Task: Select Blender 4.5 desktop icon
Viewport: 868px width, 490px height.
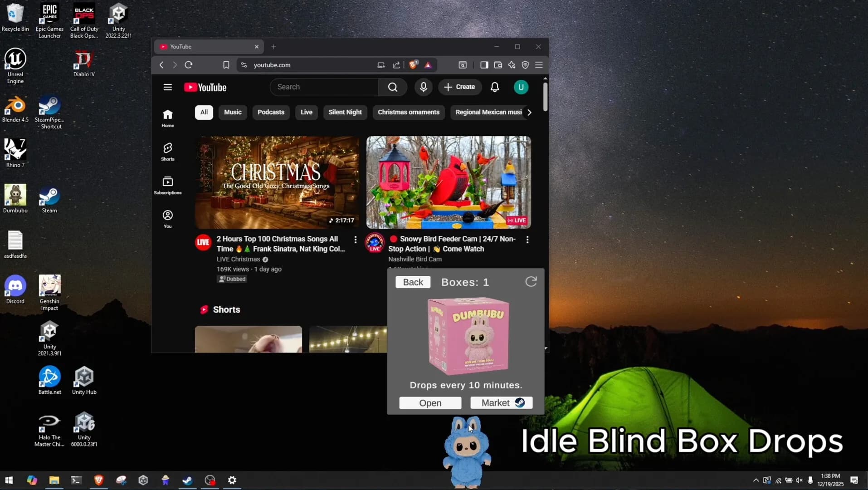Action: (15, 109)
